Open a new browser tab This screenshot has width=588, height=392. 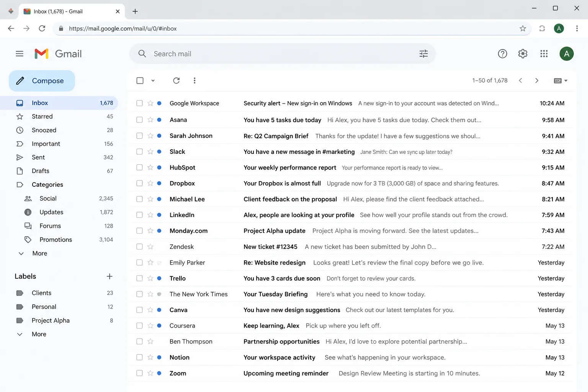(135, 11)
